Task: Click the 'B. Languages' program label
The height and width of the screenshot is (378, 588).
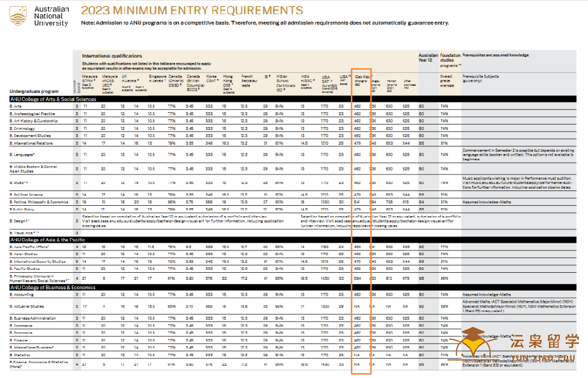Action: [22, 155]
